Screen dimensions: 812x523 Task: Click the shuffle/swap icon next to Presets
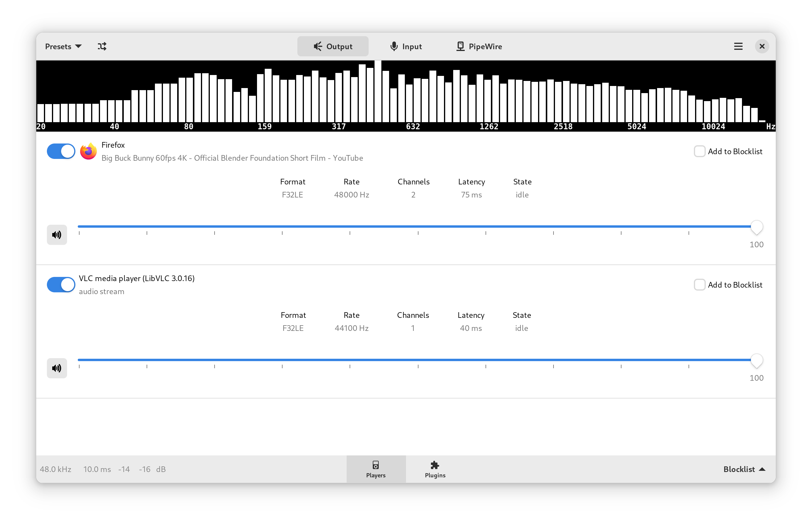point(102,46)
